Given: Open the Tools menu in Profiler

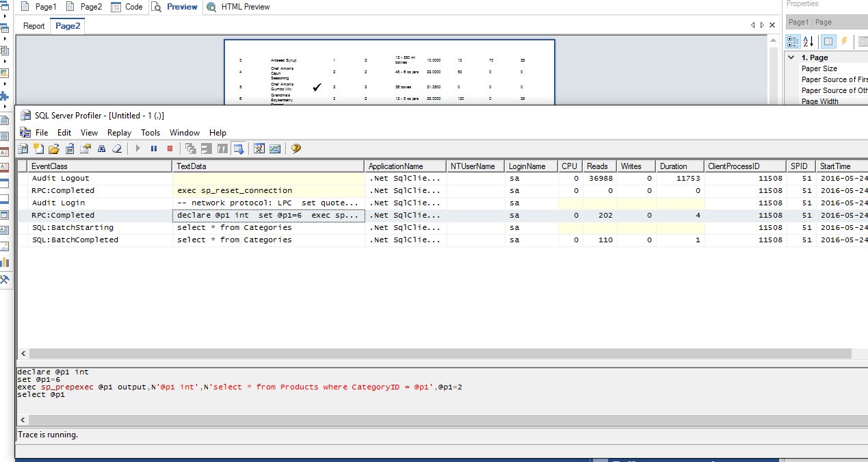Looking at the screenshot, I should (150, 133).
